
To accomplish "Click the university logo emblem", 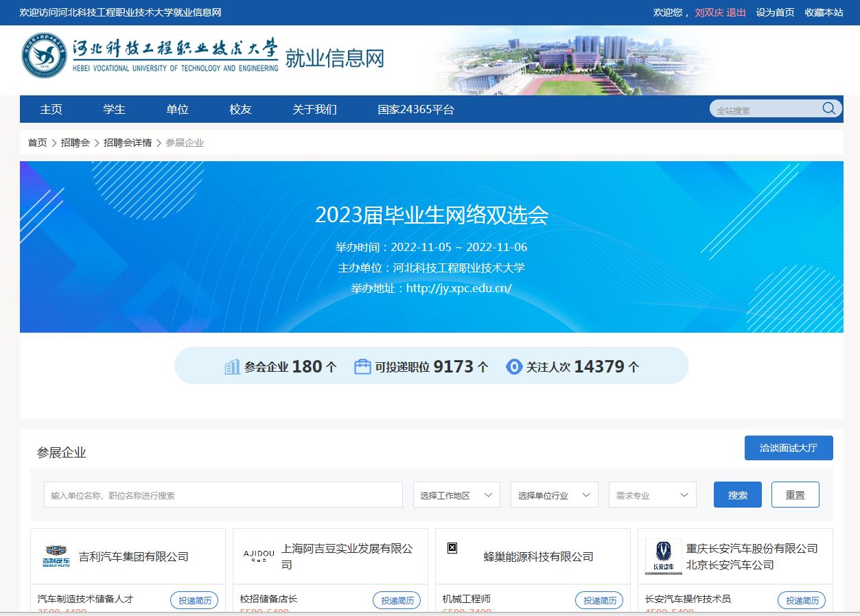I will 44,56.
